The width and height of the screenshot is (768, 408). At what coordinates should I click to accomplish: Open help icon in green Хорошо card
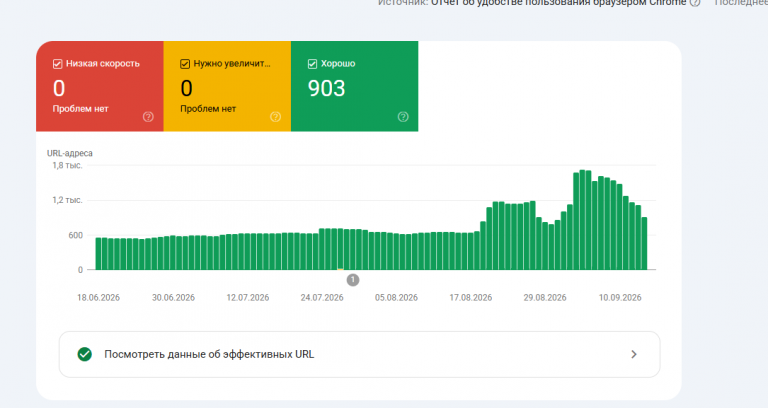pyautogui.click(x=403, y=117)
